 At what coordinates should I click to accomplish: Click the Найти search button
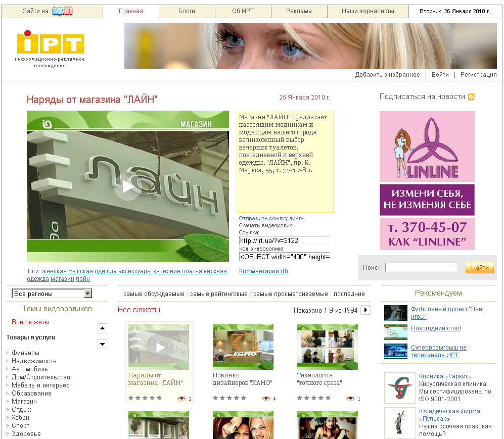point(480,267)
